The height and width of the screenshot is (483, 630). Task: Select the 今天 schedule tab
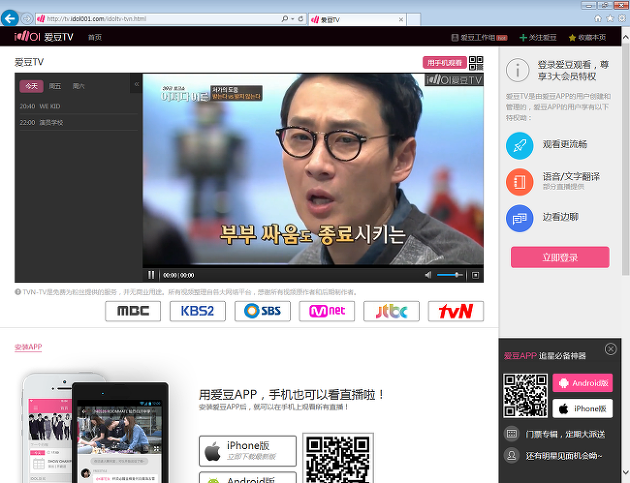pyautogui.click(x=31, y=86)
